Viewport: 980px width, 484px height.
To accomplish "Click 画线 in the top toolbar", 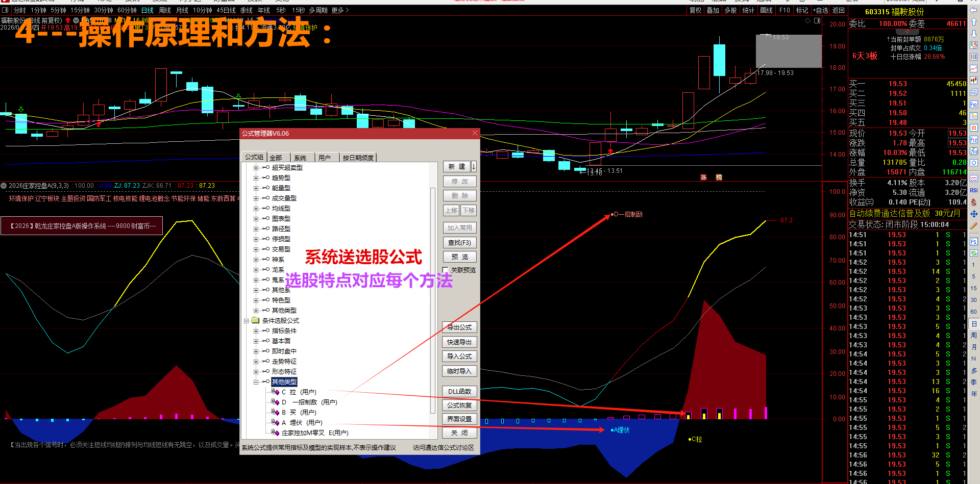I will point(766,10).
